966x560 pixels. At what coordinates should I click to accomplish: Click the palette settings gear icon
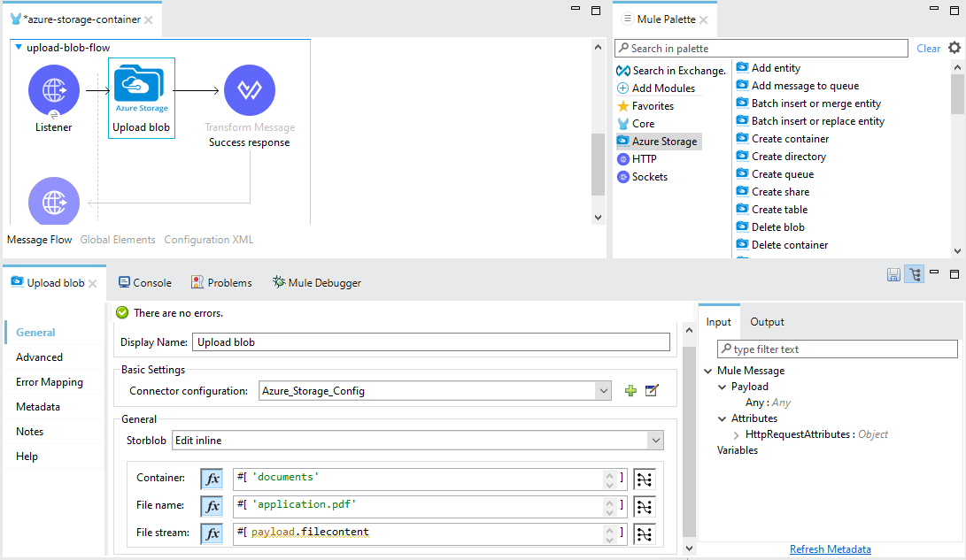coord(954,48)
